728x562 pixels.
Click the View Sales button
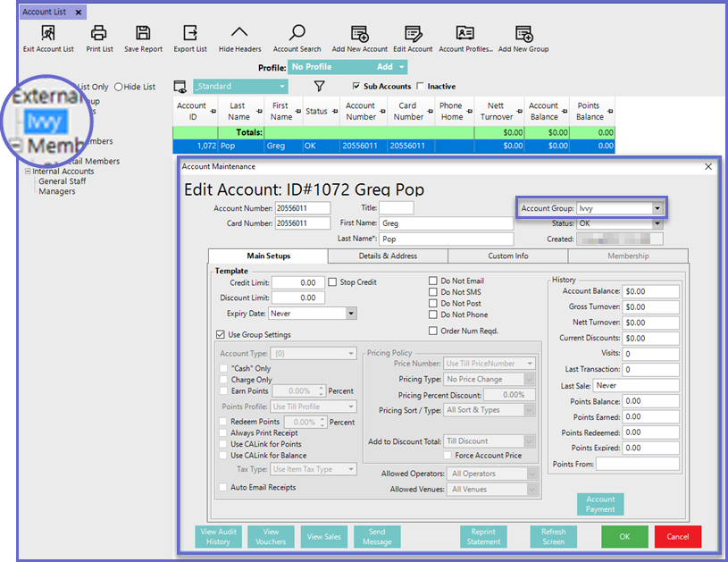point(324,537)
